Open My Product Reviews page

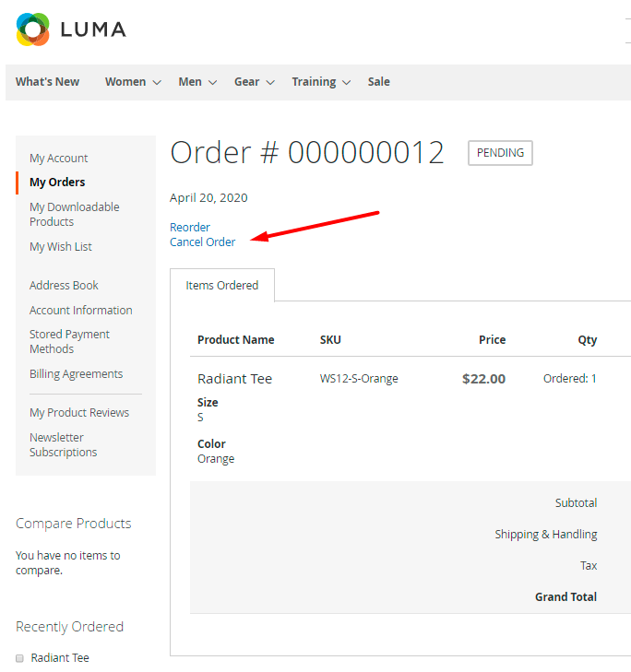click(79, 413)
